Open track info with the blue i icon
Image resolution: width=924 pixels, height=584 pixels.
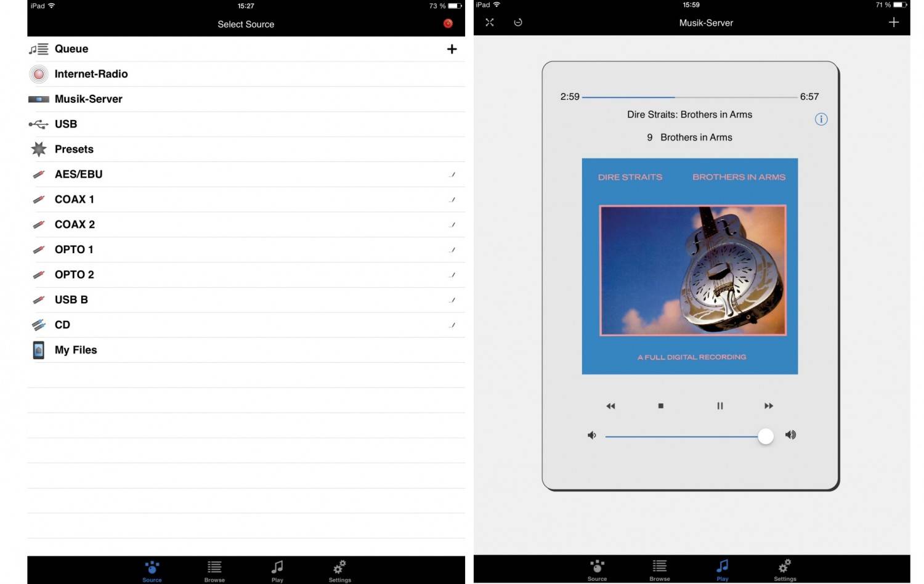click(x=821, y=120)
